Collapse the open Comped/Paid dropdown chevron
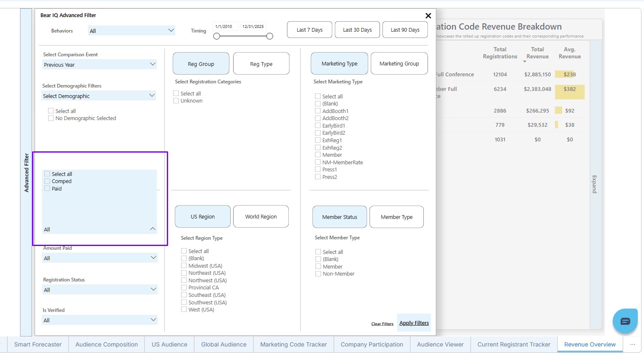 [153, 229]
